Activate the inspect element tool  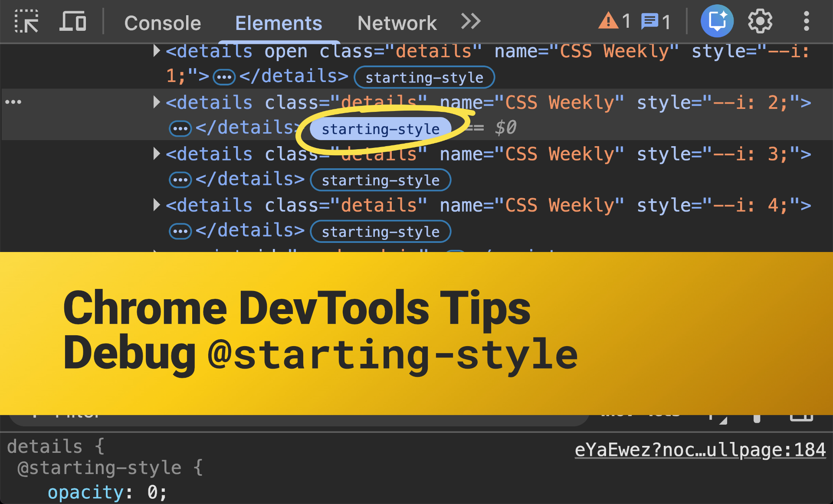26,21
